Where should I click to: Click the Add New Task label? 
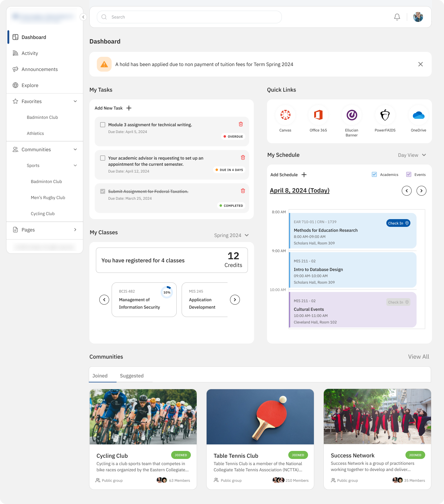point(109,108)
